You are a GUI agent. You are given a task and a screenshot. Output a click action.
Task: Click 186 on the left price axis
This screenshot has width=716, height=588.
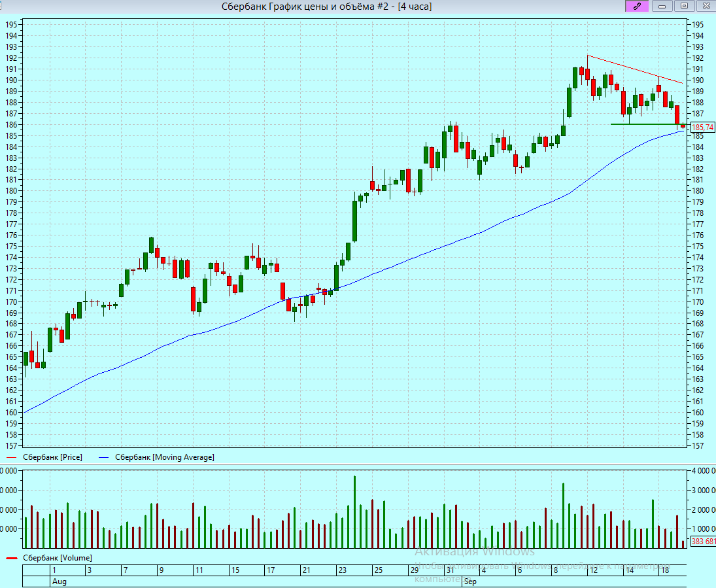click(11, 124)
